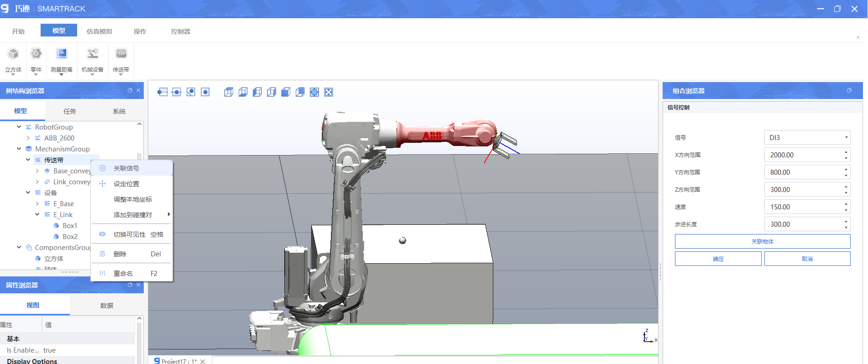Collapse the ribbon with the chevron
The width and height of the screenshot is (868, 364).
858,38
